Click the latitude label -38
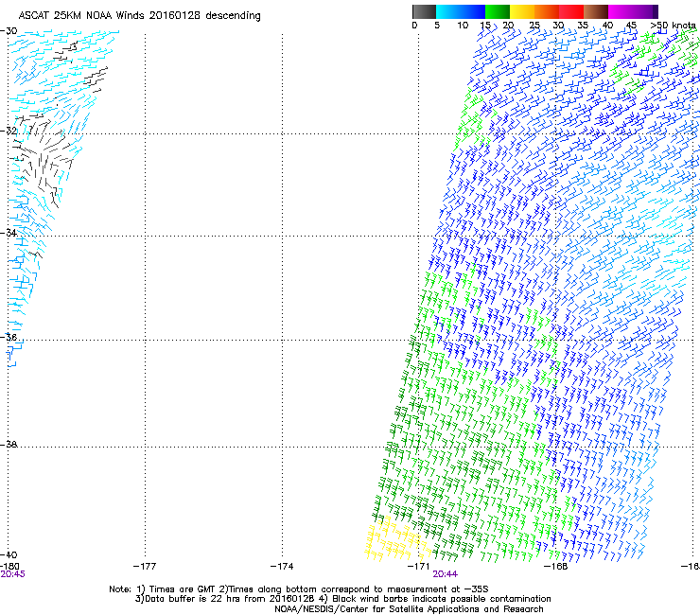The height and width of the screenshot is (615, 700). pyautogui.click(x=9, y=445)
